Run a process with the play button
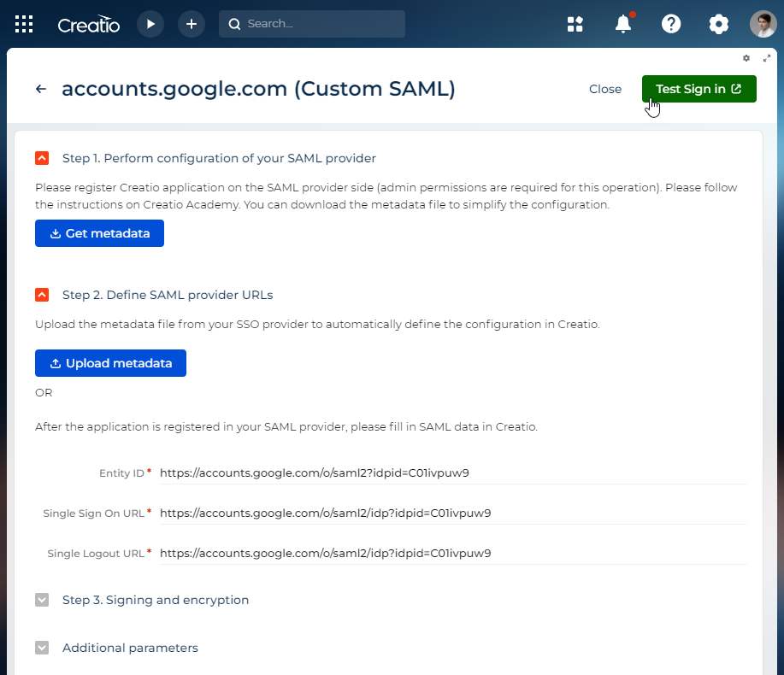This screenshot has height=675, width=784. pyautogui.click(x=150, y=24)
